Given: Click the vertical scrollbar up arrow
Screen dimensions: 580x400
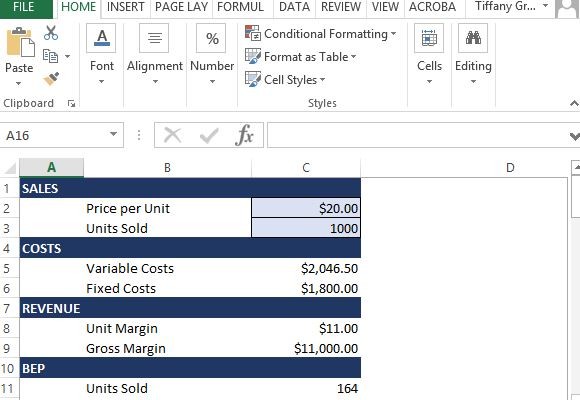Looking at the screenshot, I should pos(576,168).
